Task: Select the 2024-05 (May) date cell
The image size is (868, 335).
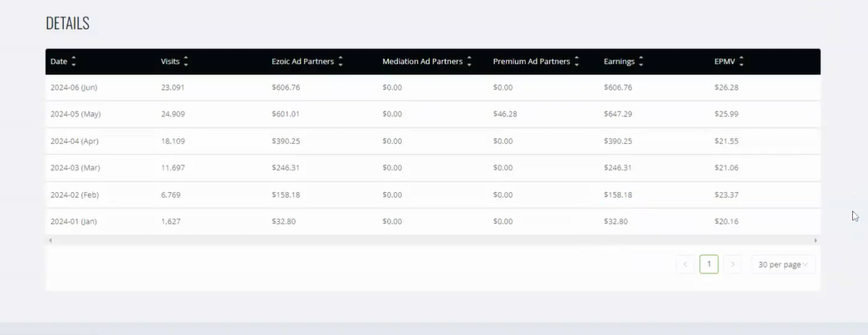Action: pos(74,114)
